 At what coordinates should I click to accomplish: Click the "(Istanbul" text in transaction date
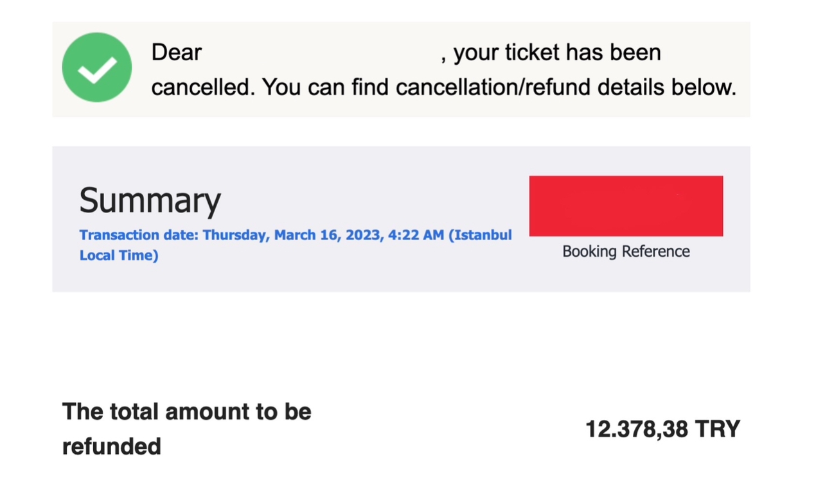[481, 235]
